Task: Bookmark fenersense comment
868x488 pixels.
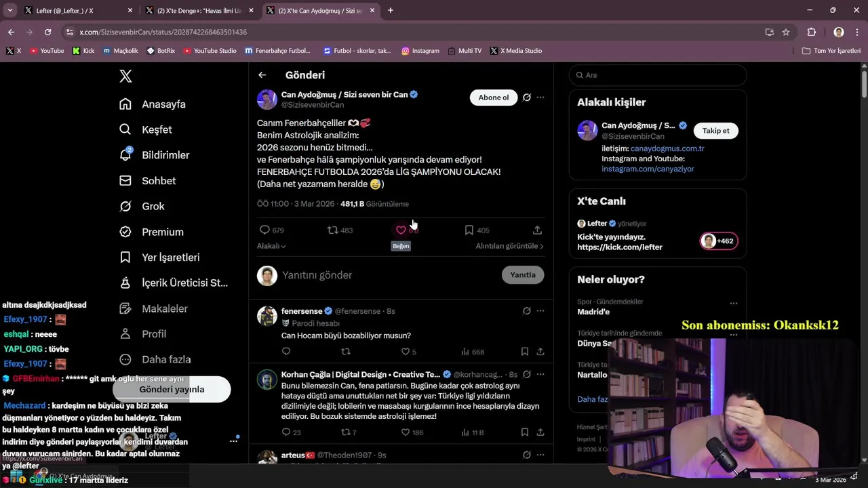Action: point(525,352)
